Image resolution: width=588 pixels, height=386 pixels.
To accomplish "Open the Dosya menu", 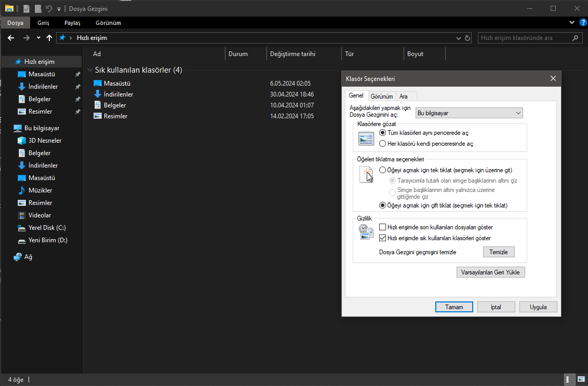I will click(16, 23).
